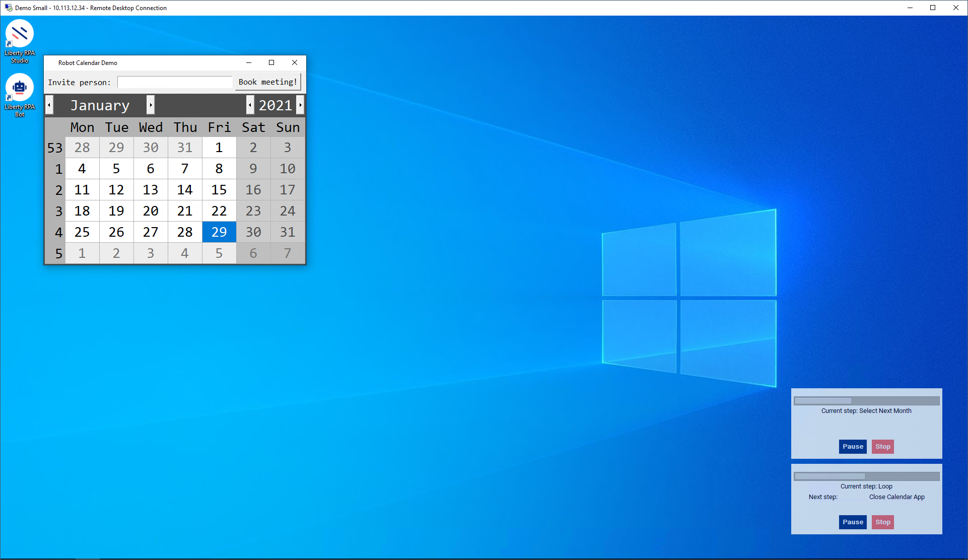Stop the Select Next Month robot

click(882, 447)
